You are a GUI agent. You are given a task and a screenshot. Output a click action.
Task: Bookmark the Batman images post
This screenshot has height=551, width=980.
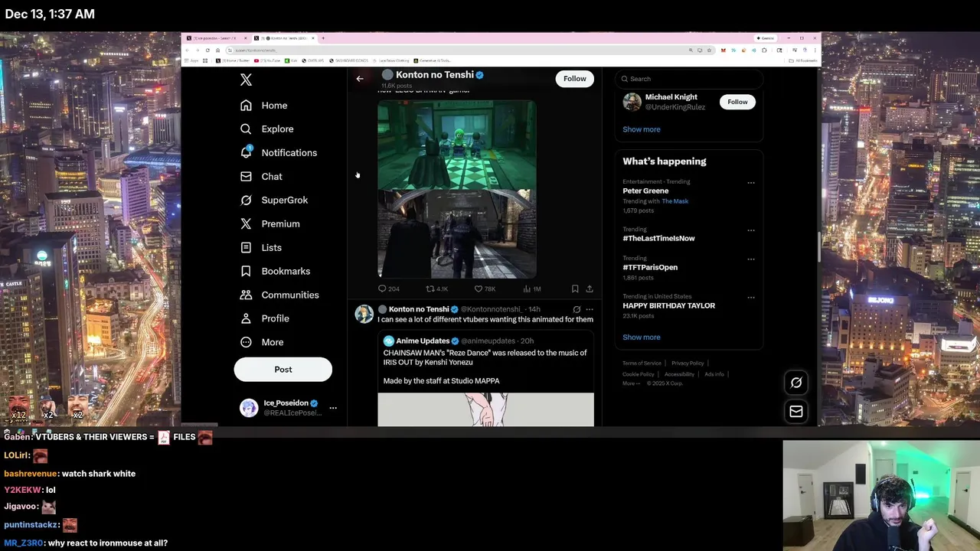pos(575,289)
